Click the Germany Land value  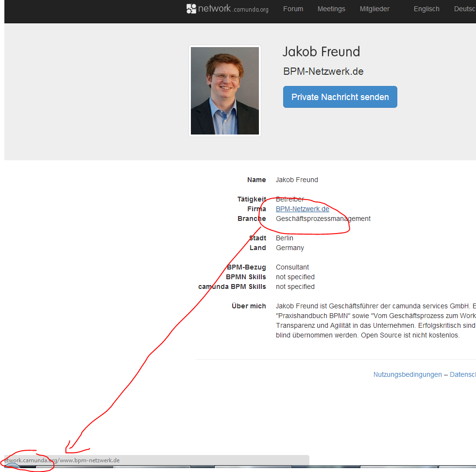pos(290,248)
